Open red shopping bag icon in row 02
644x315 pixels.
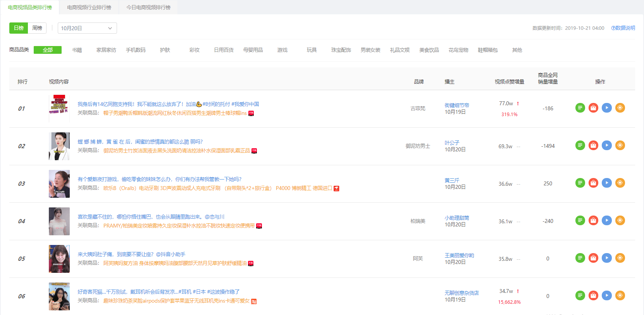593,146
